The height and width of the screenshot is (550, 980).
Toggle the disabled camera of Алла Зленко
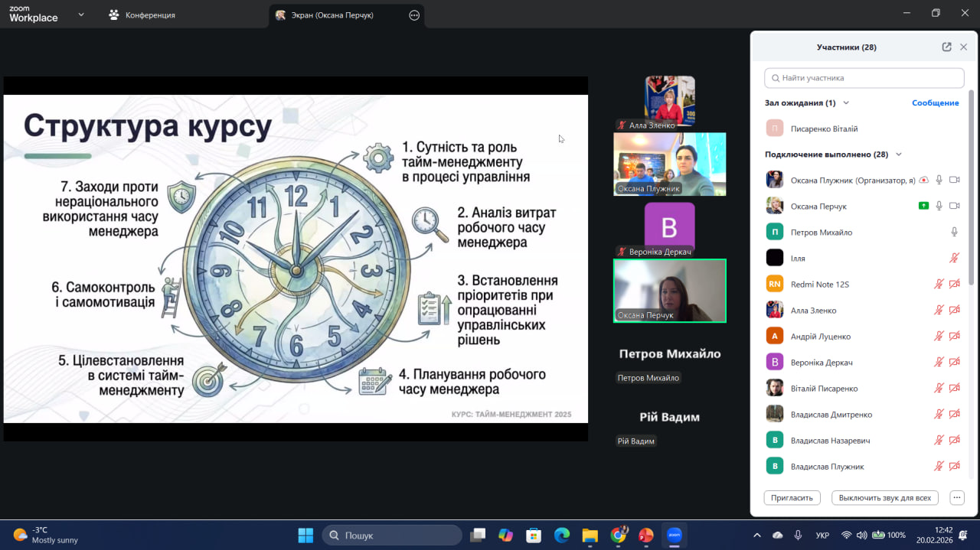[x=954, y=310]
